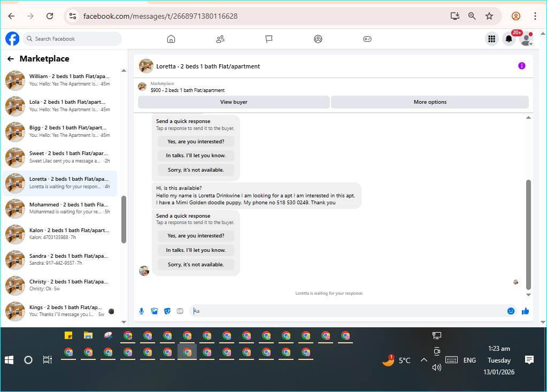Open the Gaming controller icon
Screen dimensions: 547x392
pyautogui.click(x=367, y=39)
